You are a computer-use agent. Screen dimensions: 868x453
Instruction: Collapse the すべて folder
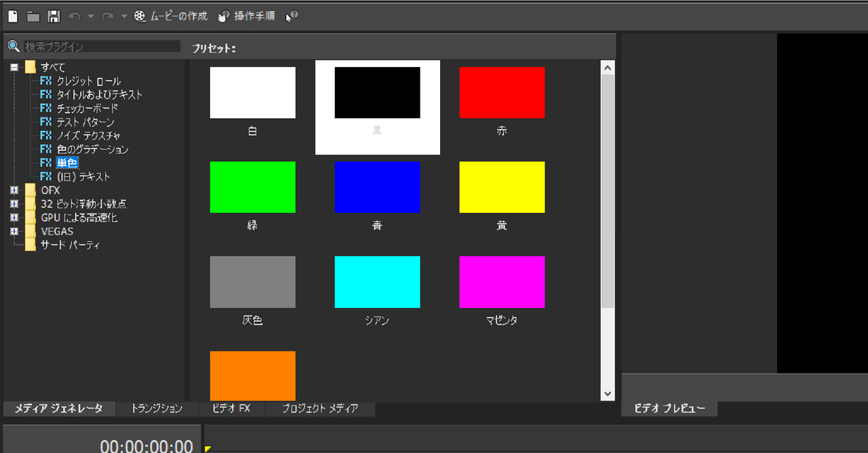14,67
